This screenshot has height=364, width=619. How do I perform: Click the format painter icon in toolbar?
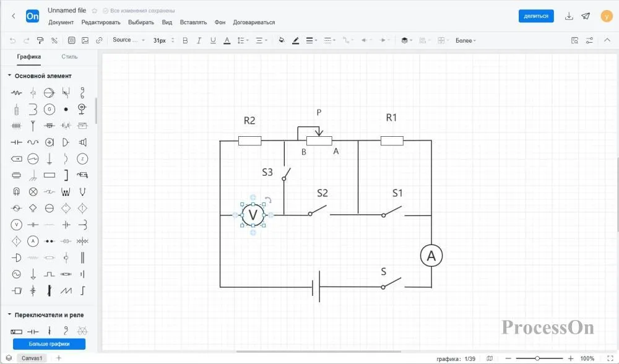pyautogui.click(x=40, y=40)
